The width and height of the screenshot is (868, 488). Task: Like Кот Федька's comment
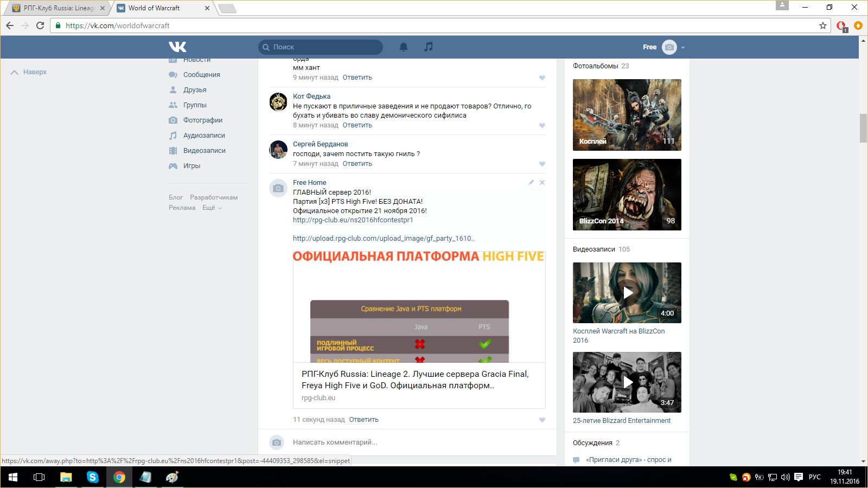click(x=542, y=126)
